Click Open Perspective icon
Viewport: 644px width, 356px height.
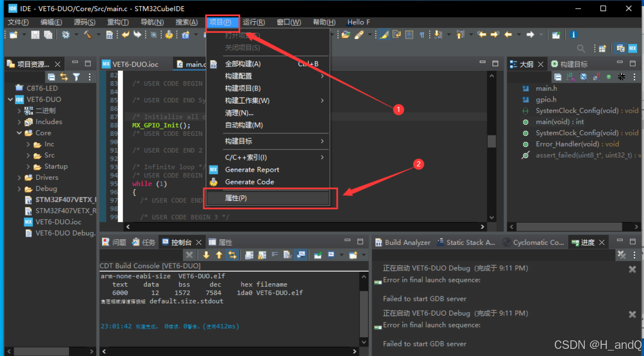[x=602, y=48]
